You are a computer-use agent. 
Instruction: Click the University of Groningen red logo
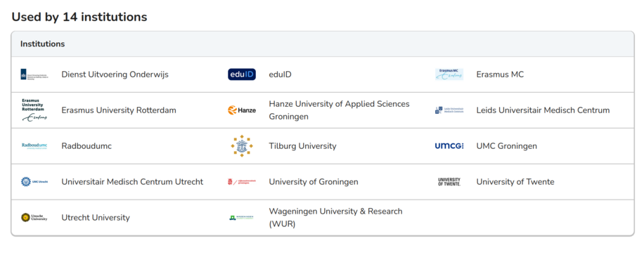pyautogui.click(x=242, y=181)
